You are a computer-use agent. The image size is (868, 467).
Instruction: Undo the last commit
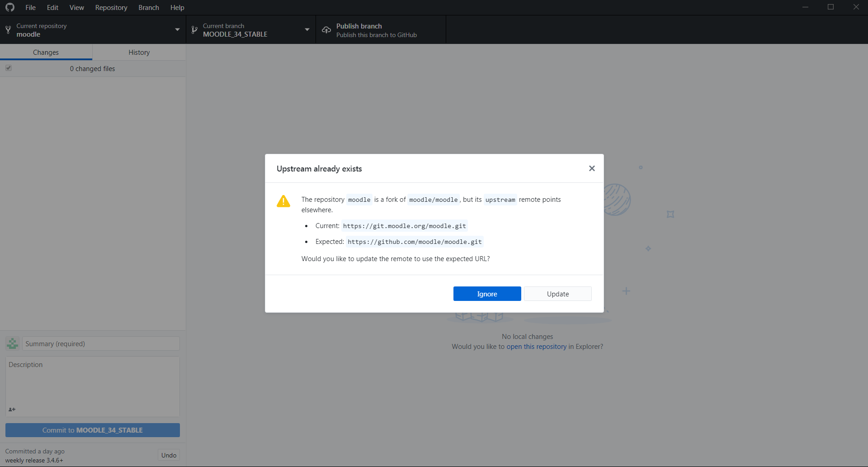169,455
